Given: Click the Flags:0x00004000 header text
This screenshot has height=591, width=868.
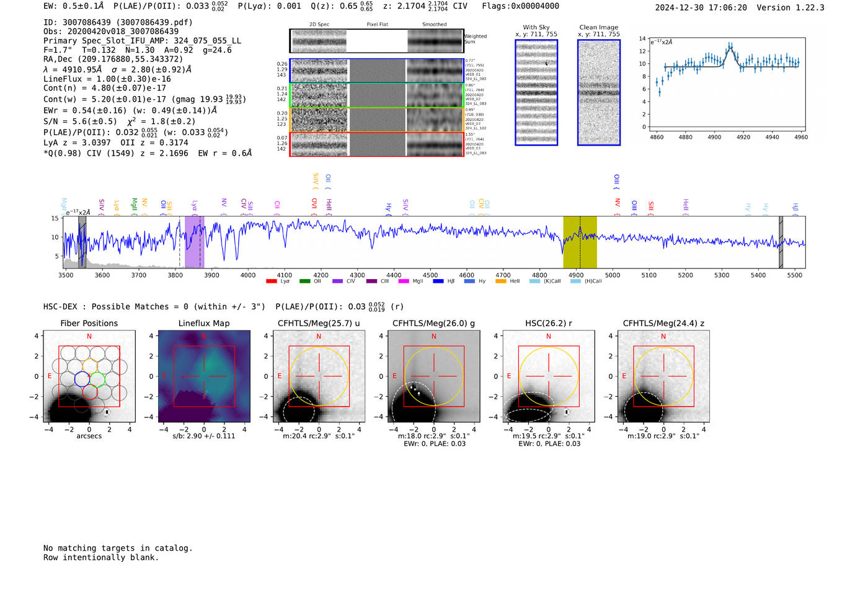Looking at the screenshot, I should point(521,6).
